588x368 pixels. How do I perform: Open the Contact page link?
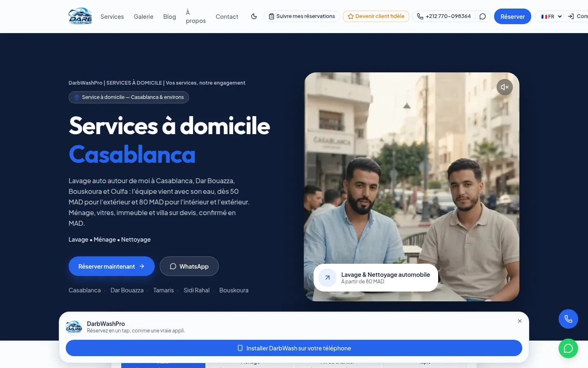(x=227, y=17)
